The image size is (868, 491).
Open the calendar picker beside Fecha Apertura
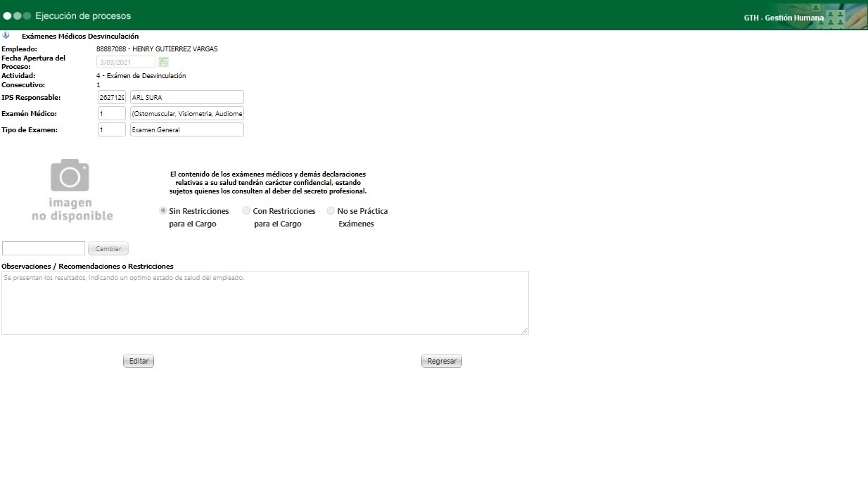tap(163, 63)
